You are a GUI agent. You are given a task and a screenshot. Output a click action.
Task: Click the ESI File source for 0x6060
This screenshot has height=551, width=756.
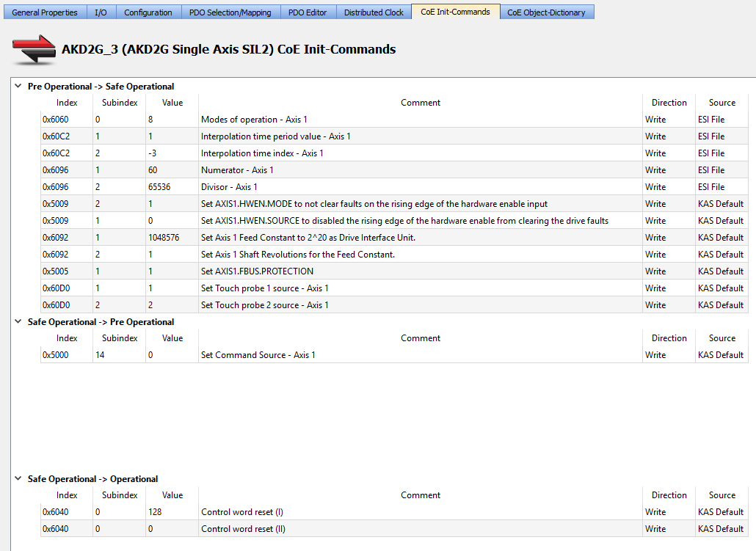[x=722, y=119]
